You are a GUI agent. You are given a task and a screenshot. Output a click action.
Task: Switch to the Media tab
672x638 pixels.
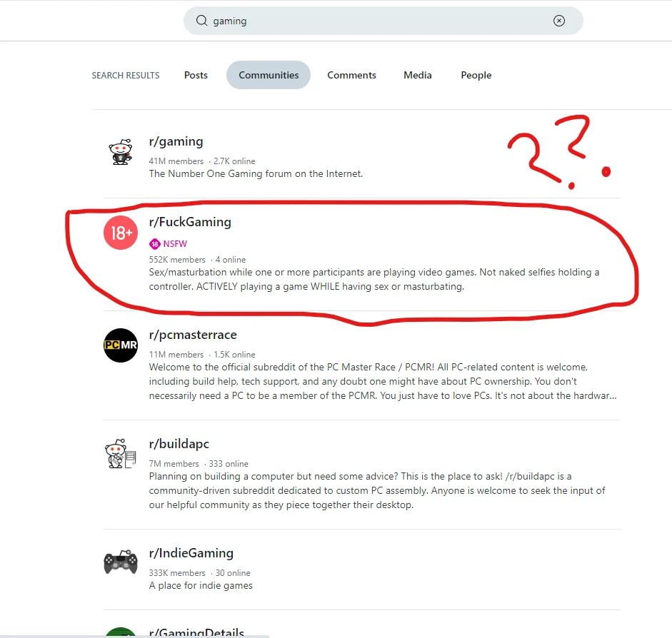(418, 75)
